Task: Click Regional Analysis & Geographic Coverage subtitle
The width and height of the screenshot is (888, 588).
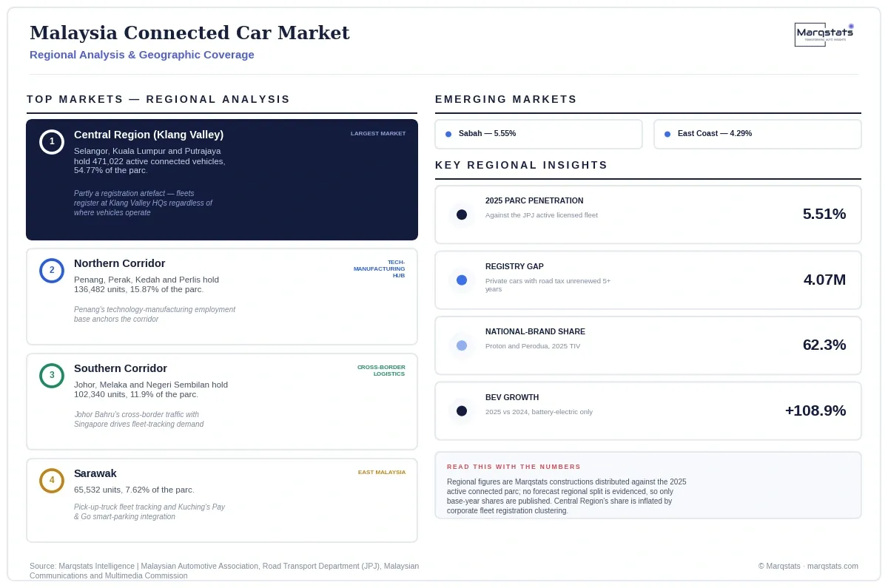Action: 142,55
